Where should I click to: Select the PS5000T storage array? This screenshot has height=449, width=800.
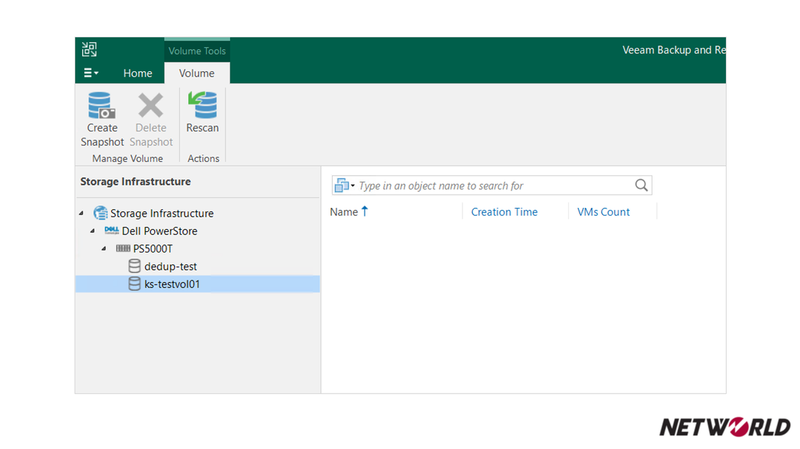153,249
